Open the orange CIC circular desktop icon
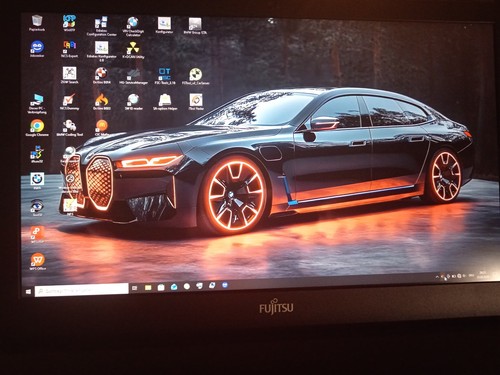The image size is (500, 375). [x=102, y=128]
